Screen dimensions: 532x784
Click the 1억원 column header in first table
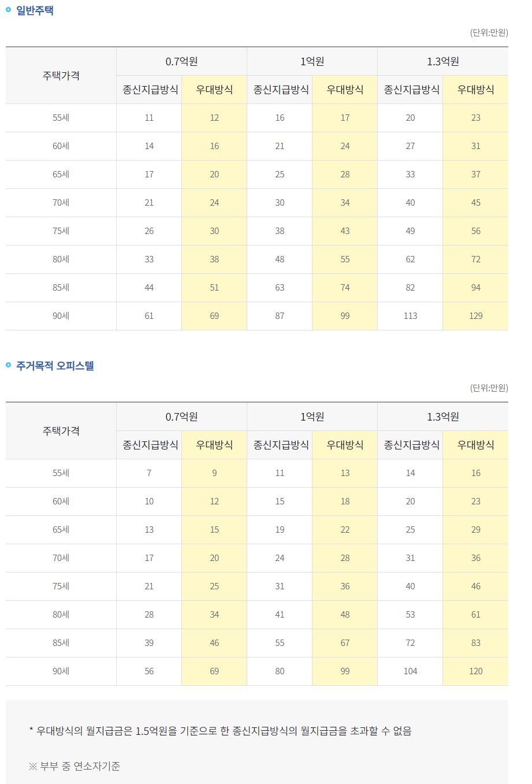312,61
